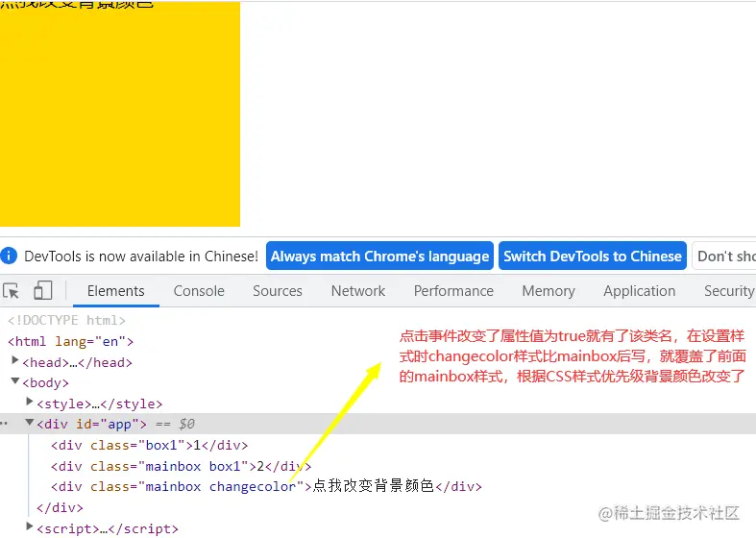Image resolution: width=756 pixels, height=538 pixels.
Task: Select the div class="box1" row
Action: click(x=150, y=445)
